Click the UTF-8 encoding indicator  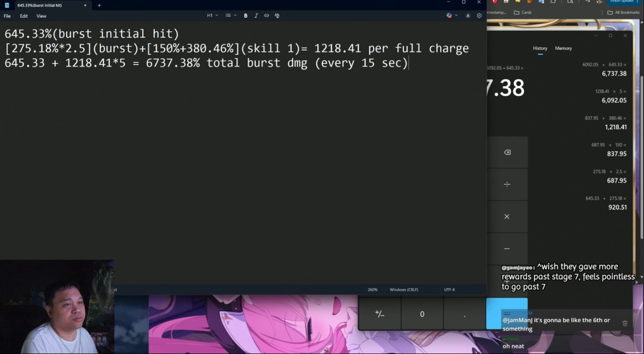449,290
